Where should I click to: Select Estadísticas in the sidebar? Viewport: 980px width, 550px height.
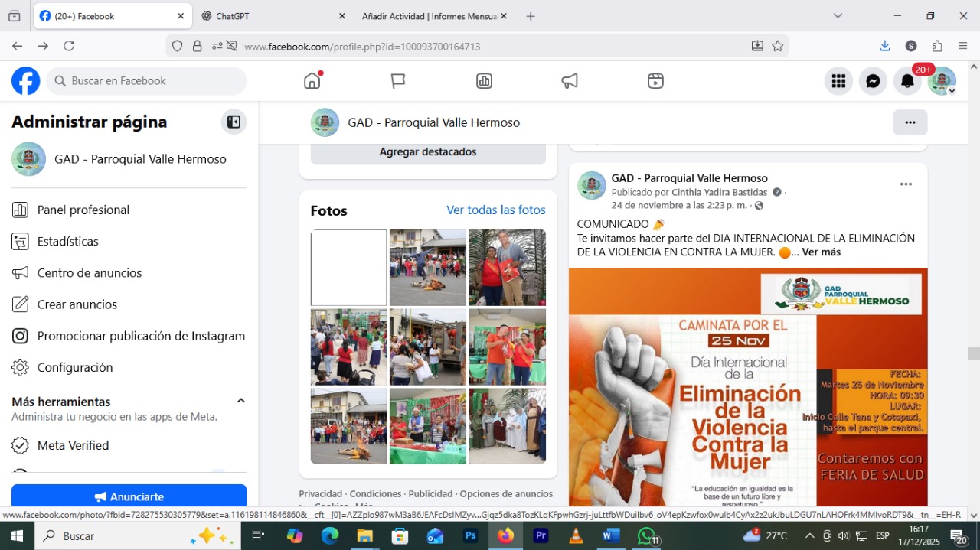[x=67, y=242]
